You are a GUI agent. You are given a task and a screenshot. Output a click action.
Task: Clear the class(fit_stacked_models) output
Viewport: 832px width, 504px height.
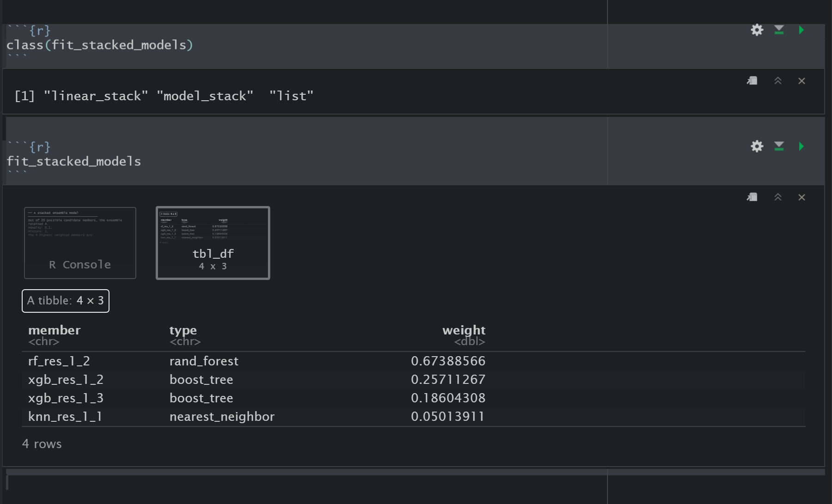pos(802,80)
